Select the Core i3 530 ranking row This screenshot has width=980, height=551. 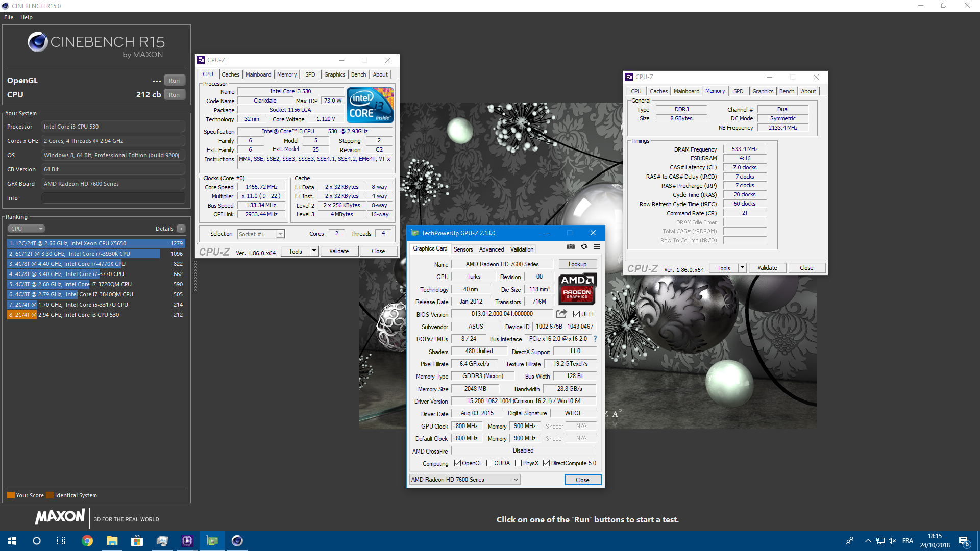point(96,315)
